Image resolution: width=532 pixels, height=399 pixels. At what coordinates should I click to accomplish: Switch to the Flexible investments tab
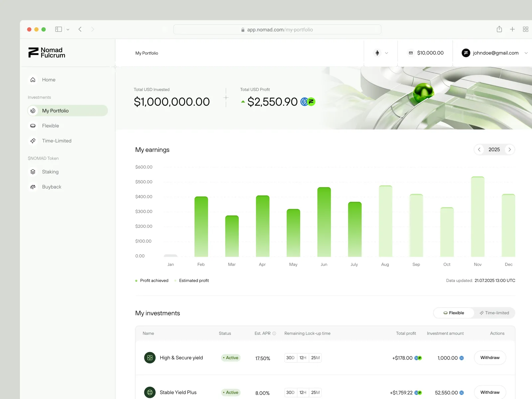coord(454,313)
